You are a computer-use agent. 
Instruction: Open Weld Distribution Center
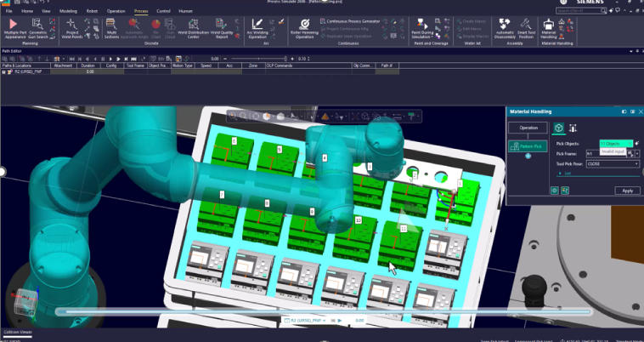[x=194, y=29]
